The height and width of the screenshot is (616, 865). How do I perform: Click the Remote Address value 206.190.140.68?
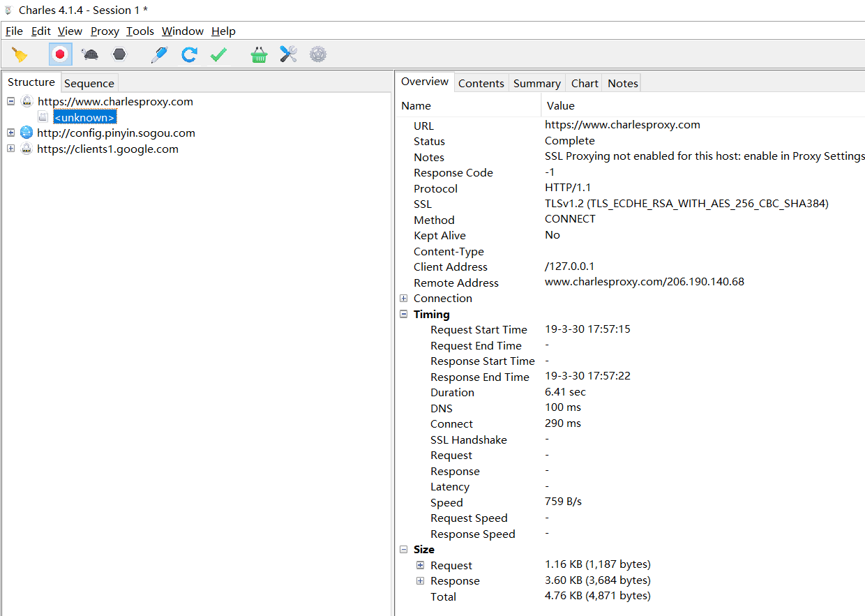(x=645, y=282)
